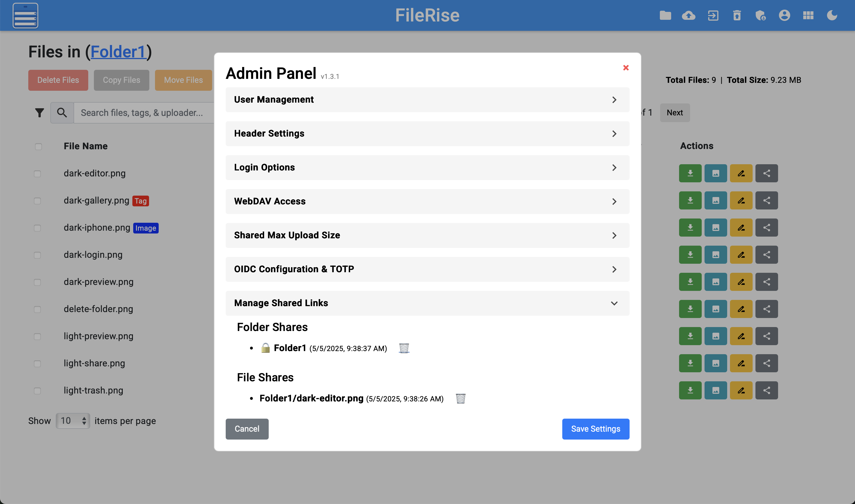Select the dark-editor.png checkbox
This screenshot has height=504, width=855.
point(37,174)
